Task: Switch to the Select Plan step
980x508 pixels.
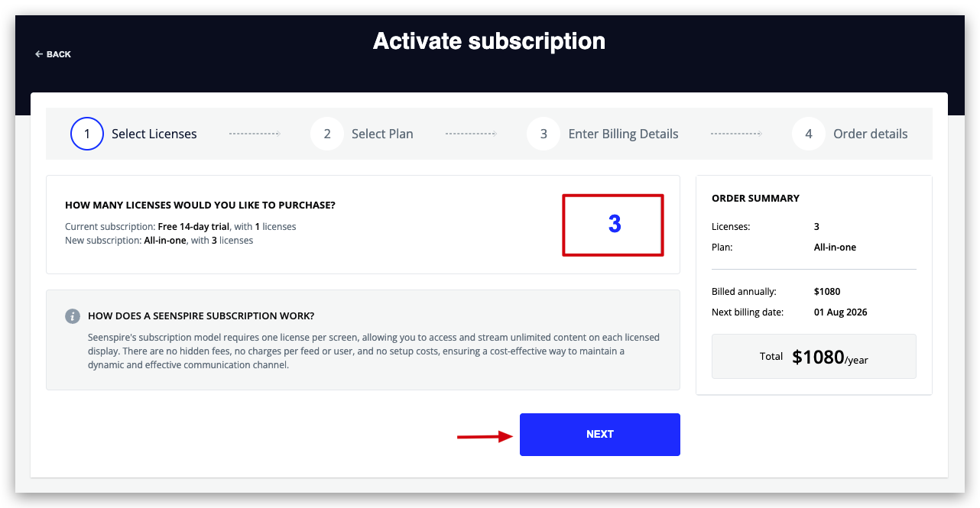Action: [382, 134]
